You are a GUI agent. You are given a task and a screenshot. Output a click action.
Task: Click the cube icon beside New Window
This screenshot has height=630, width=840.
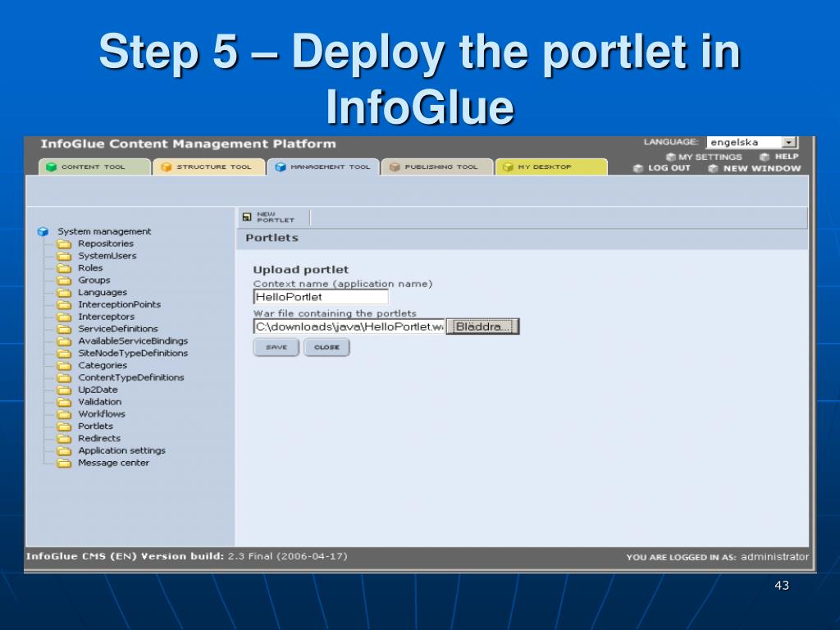click(713, 169)
